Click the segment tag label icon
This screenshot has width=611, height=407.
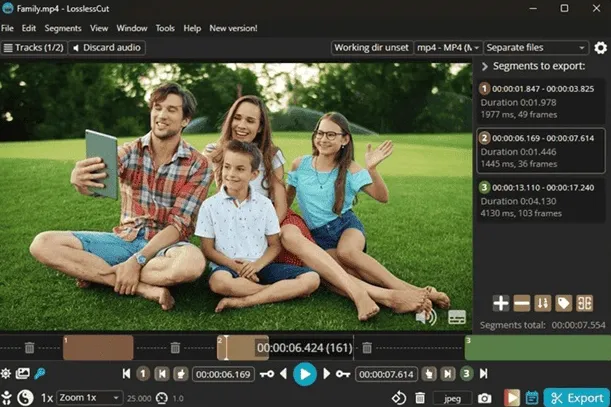tap(563, 303)
